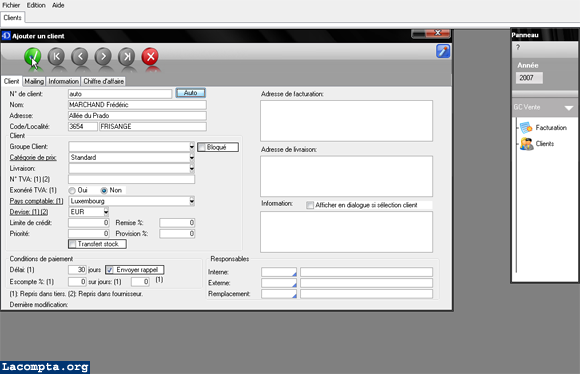Screen dimensions: 580x374
Task: Enable Afficher en dialogue si sélection client
Action: [x=310, y=205]
